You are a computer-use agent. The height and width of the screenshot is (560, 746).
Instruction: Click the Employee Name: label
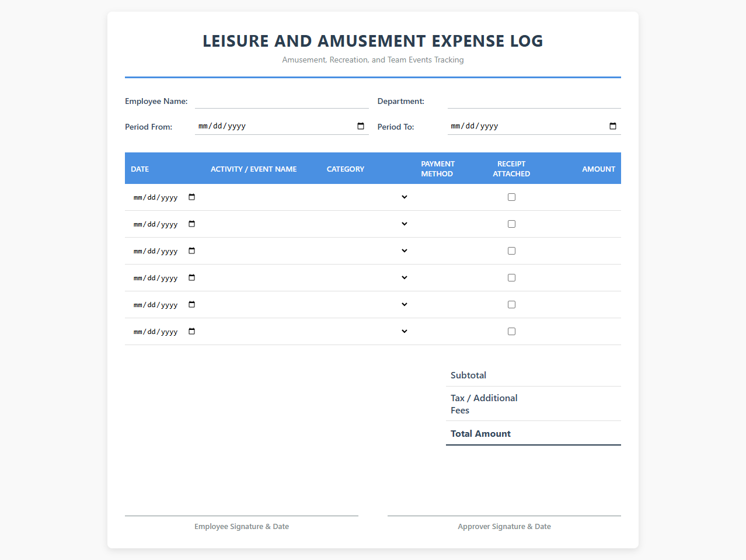(x=156, y=101)
